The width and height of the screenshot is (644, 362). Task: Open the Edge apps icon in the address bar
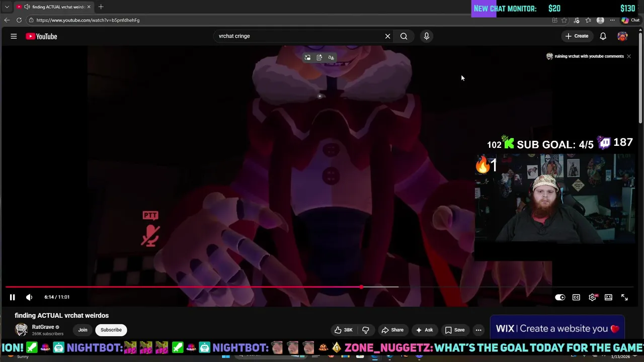coord(554,20)
